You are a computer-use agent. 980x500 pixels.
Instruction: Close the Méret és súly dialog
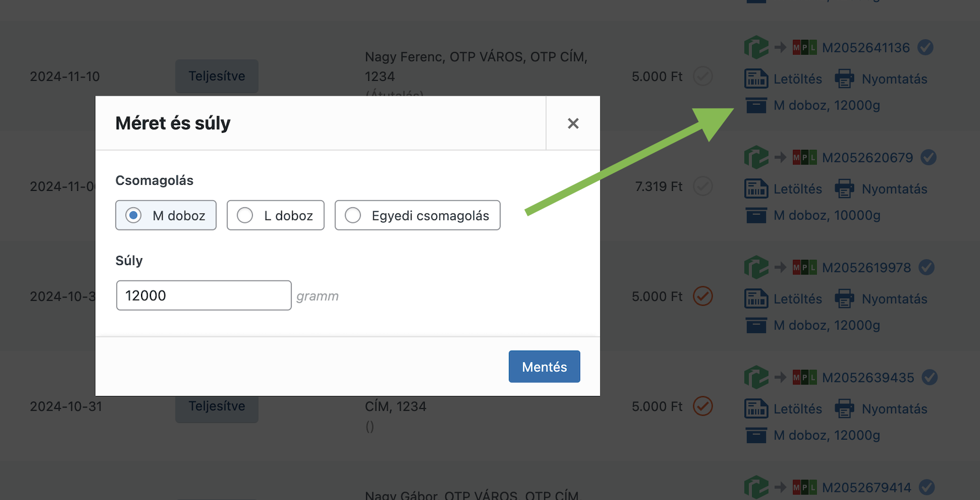point(573,123)
